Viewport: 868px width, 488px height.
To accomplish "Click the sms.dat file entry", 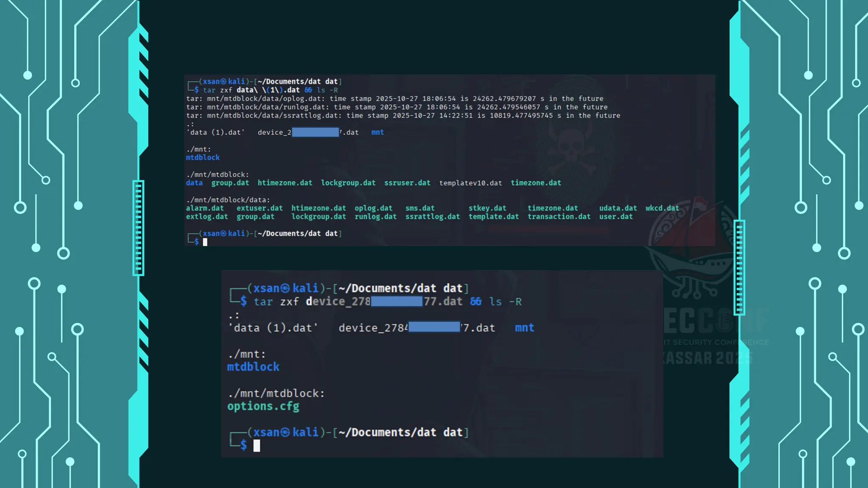I will pyautogui.click(x=420, y=208).
